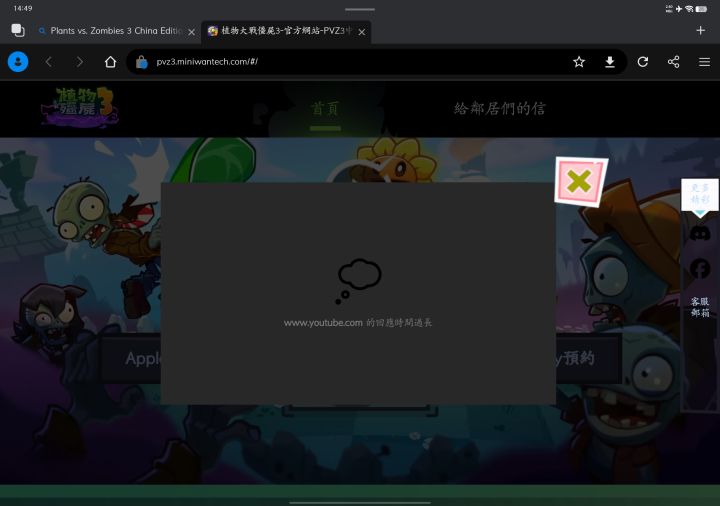Click the www.youtube.com timeout message

click(x=358, y=323)
